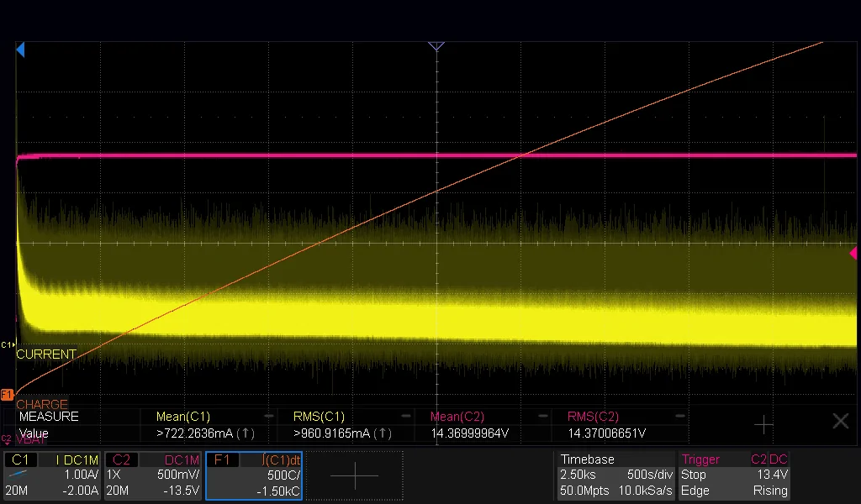Click the C1 1.00A/ scale value
The width and height of the screenshot is (861, 504).
[x=82, y=475]
